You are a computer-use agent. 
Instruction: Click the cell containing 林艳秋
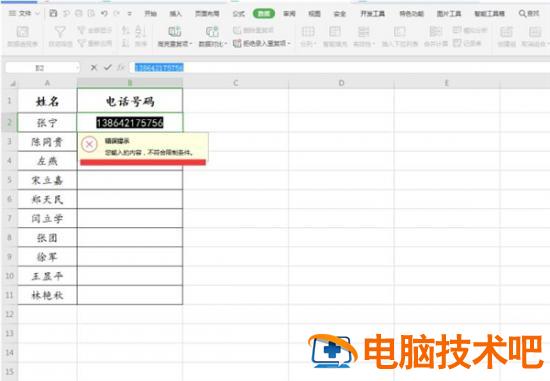click(x=47, y=295)
